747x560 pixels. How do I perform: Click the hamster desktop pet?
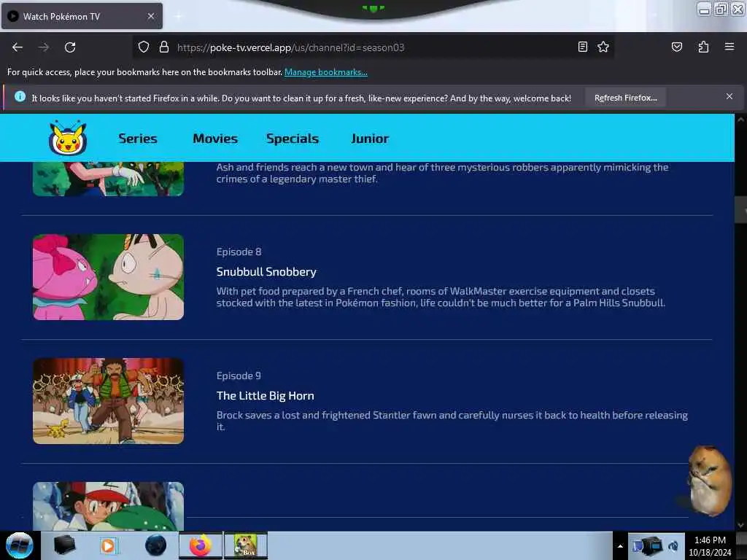click(709, 481)
